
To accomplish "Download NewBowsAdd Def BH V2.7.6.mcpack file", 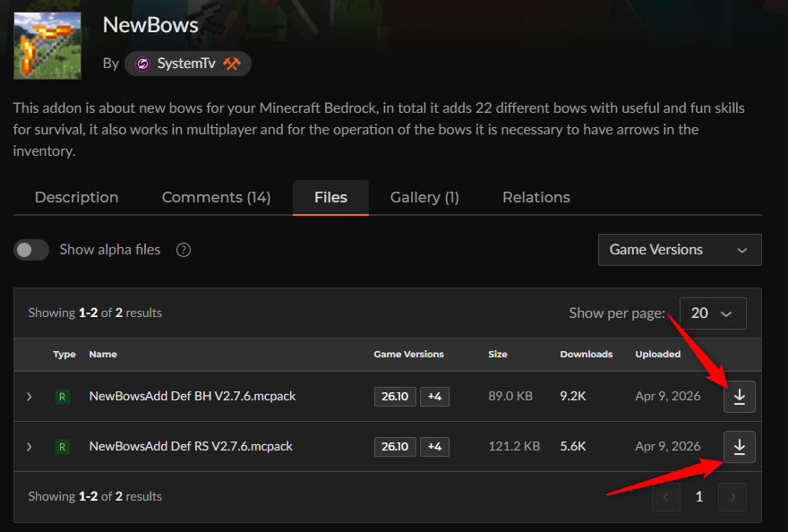I will pyautogui.click(x=739, y=396).
